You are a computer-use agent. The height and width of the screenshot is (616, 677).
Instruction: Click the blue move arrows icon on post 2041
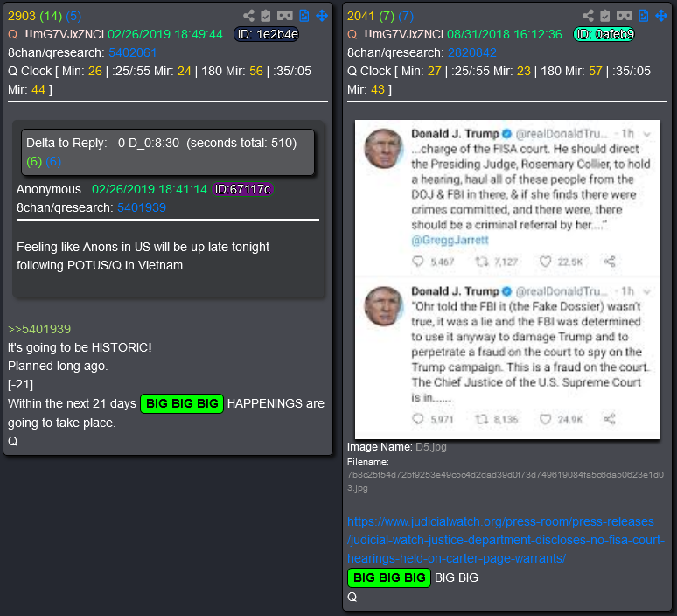[661, 16]
